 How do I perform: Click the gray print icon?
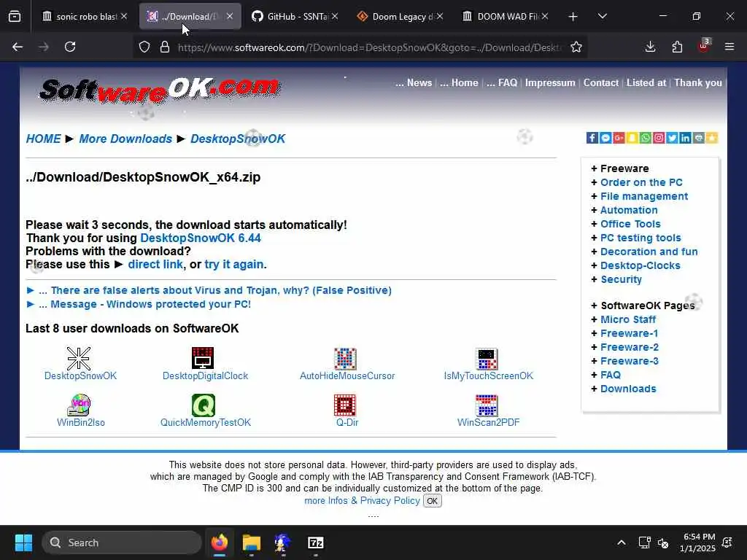[699, 138]
